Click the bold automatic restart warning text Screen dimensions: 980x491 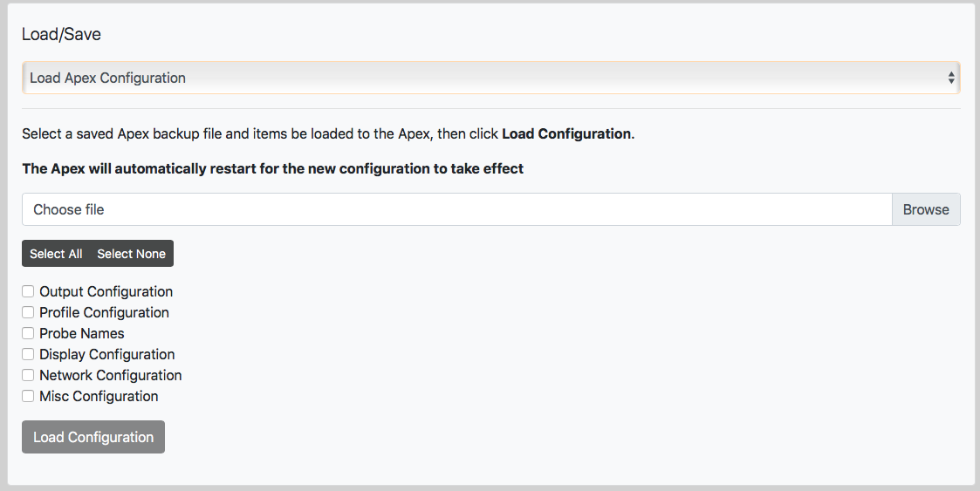[272, 168]
